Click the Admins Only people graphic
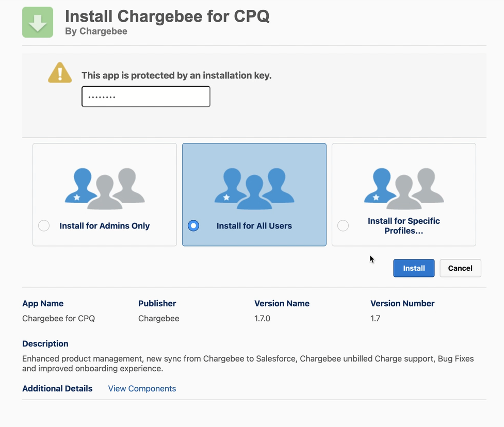This screenshot has width=504, height=427. (105, 188)
